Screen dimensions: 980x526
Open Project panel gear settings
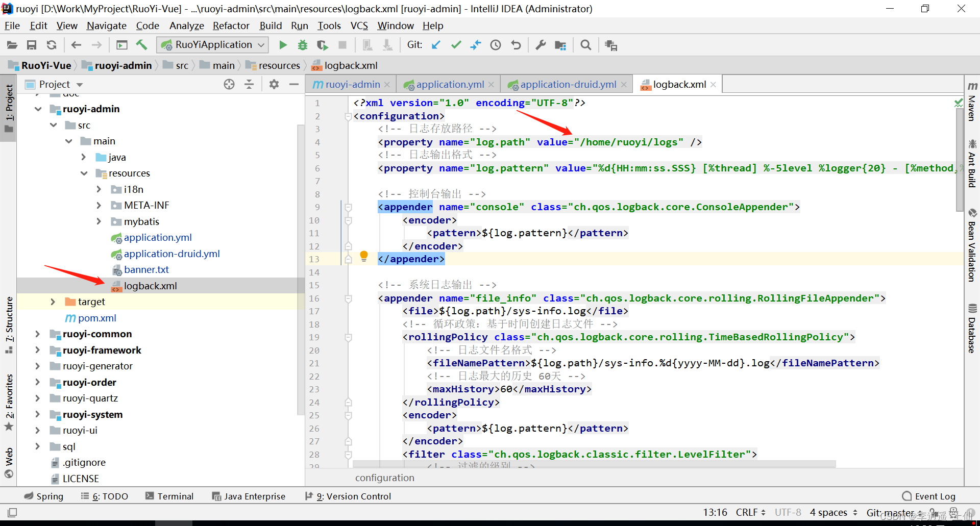point(274,84)
